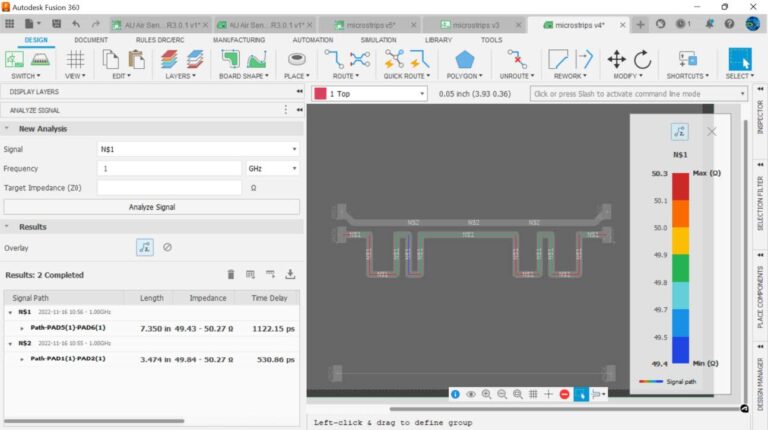
Task: Click the Copy icon in Edit group
Action: click(110, 59)
